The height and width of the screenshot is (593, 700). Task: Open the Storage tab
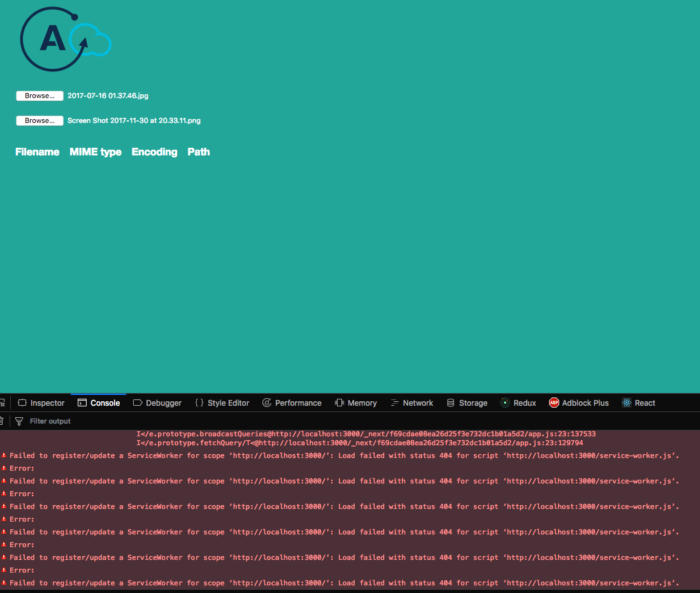coord(467,403)
